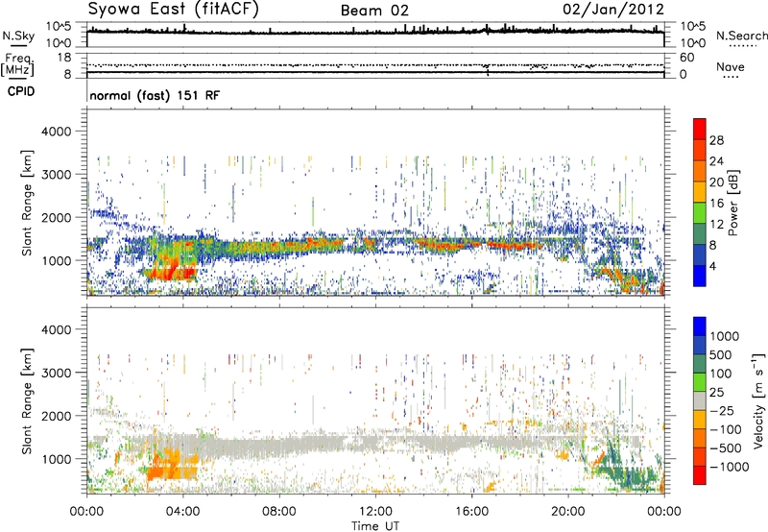Viewport: 768px width, 532px height.
Task: Click the "-500" velocity colorbar label
Action: 726,447
